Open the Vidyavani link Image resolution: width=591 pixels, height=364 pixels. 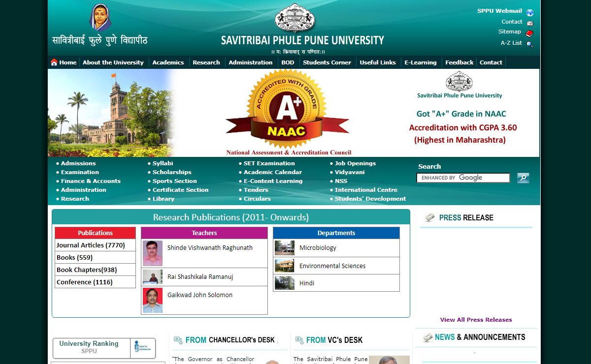[x=350, y=172]
